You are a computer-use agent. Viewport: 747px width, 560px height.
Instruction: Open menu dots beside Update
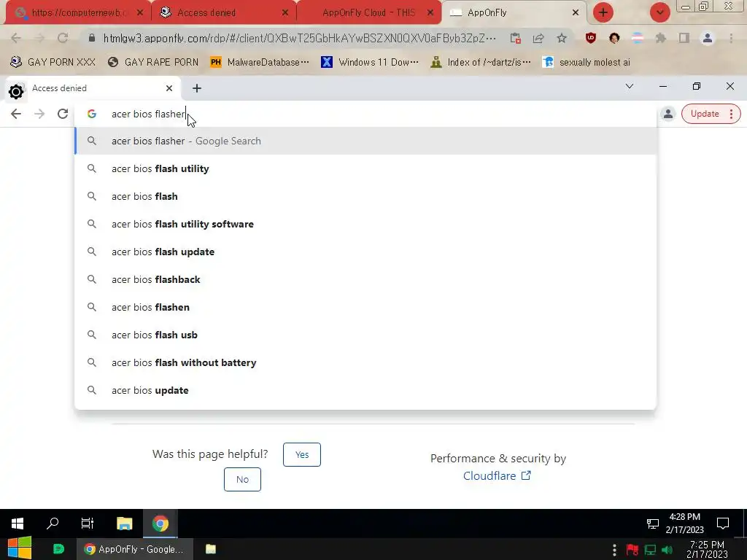click(x=731, y=114)
